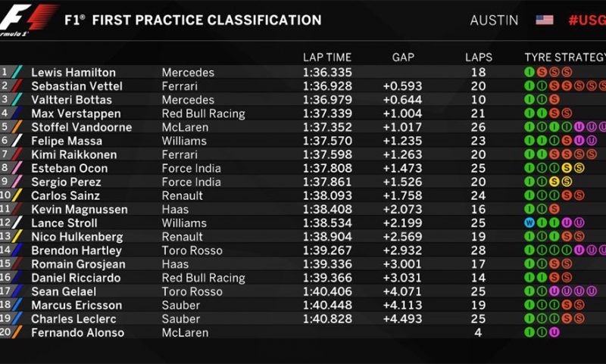Click the GAP column header
Image resolution: width=606 pixels, height=364 pixels.
pyautogui.click(x=403, y=58)
